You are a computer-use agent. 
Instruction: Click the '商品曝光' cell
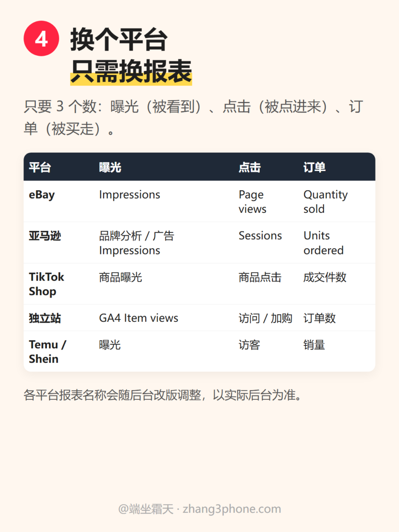[x=121, y=277]
